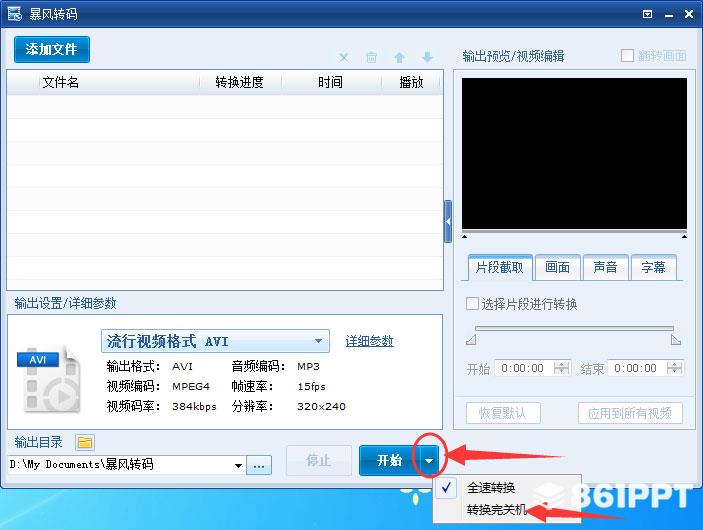Move file down with arrow icon
The image size is (703, 530).
[428, 57]
